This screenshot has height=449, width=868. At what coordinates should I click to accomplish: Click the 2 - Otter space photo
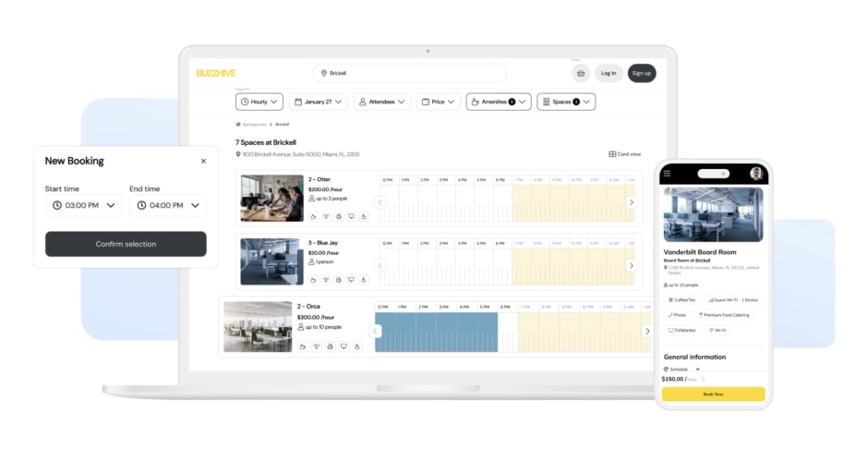271,199
